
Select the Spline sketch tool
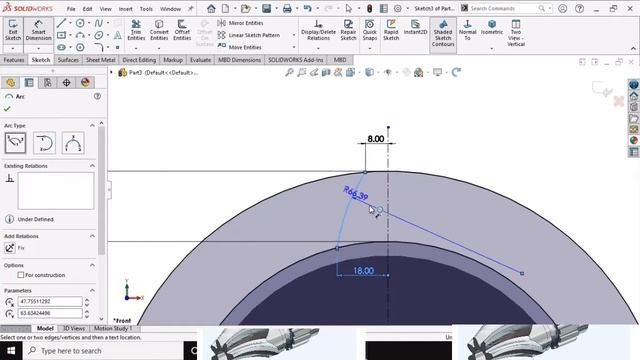[x=99, y=23]
